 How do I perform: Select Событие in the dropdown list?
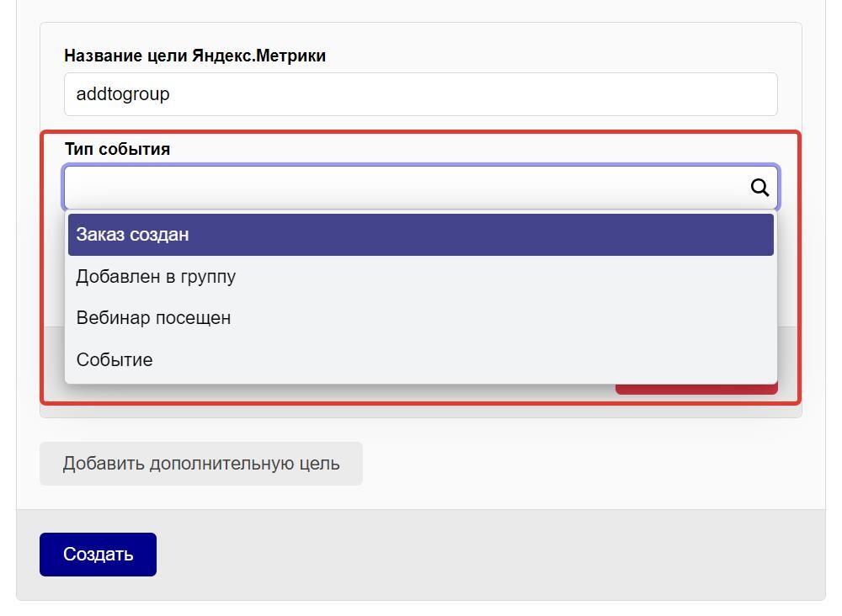pos(421,359)
